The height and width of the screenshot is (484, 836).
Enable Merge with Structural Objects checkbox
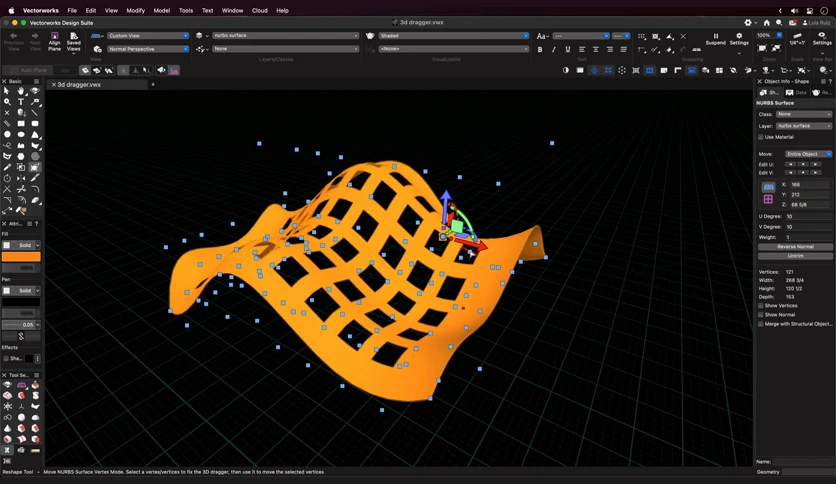(x=761, y=324)
